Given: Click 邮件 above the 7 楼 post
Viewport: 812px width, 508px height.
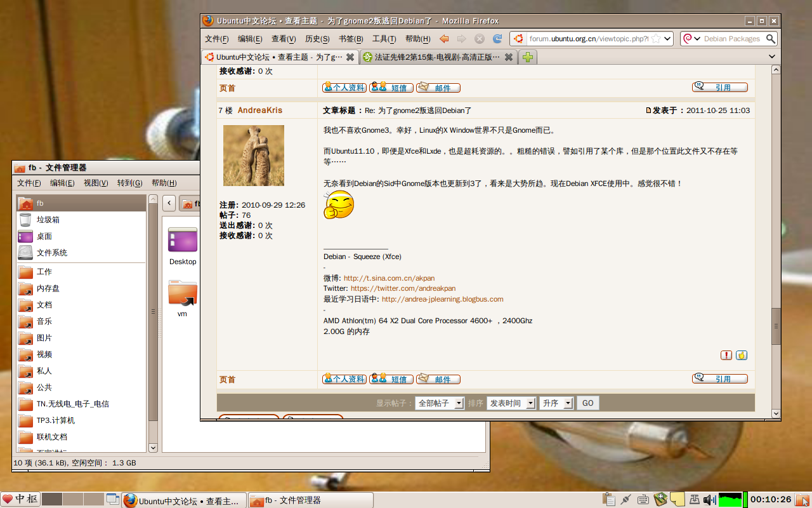Looking at the screenshot, I should tap(438, 88).
